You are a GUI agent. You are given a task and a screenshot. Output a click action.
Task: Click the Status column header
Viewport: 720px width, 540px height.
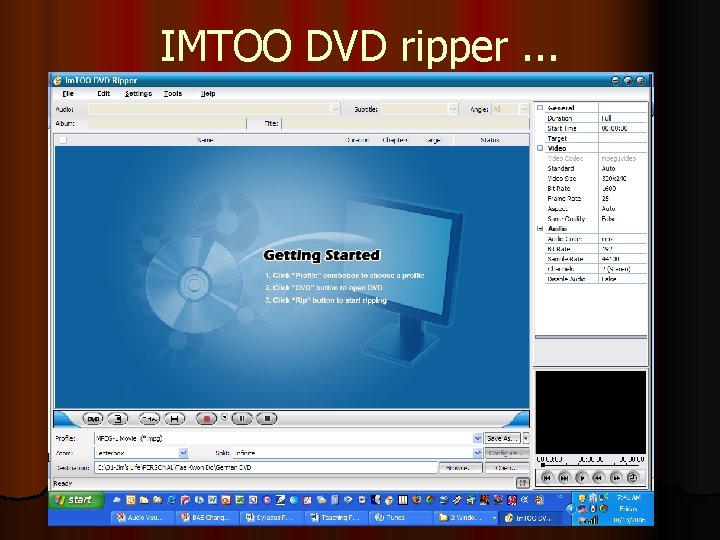[490, 140]
